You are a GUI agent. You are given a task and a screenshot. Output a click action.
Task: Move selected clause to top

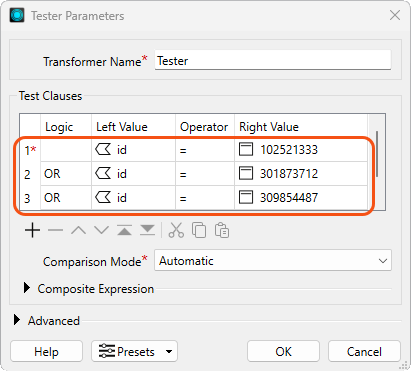click(124, 230)
